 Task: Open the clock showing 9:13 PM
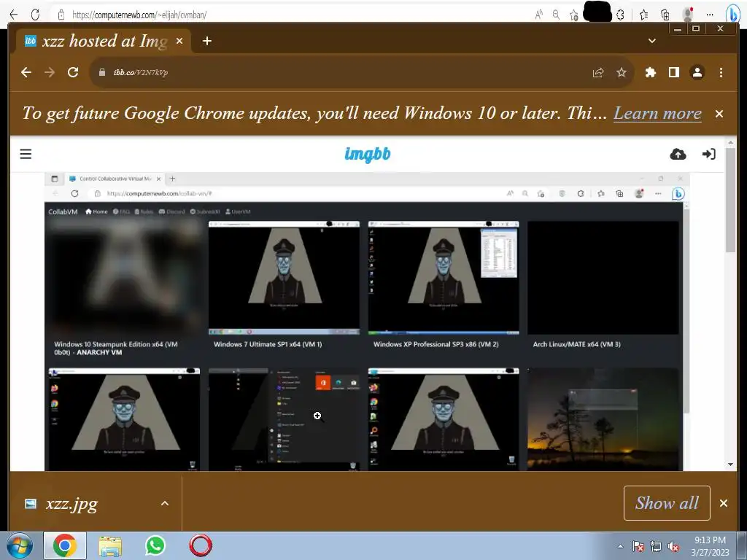point(710,545)
